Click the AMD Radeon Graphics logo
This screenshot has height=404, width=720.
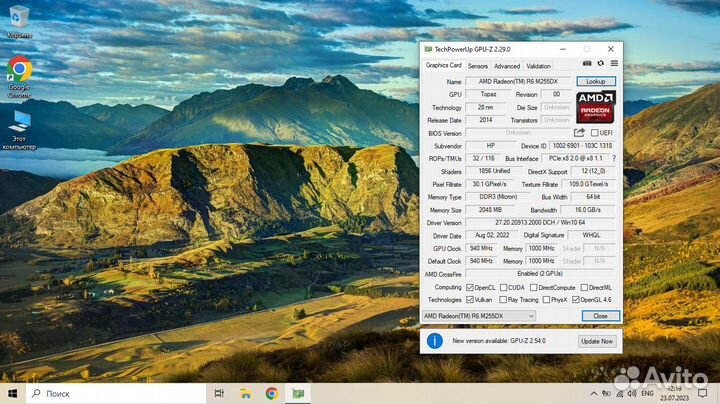pos(596,107)
